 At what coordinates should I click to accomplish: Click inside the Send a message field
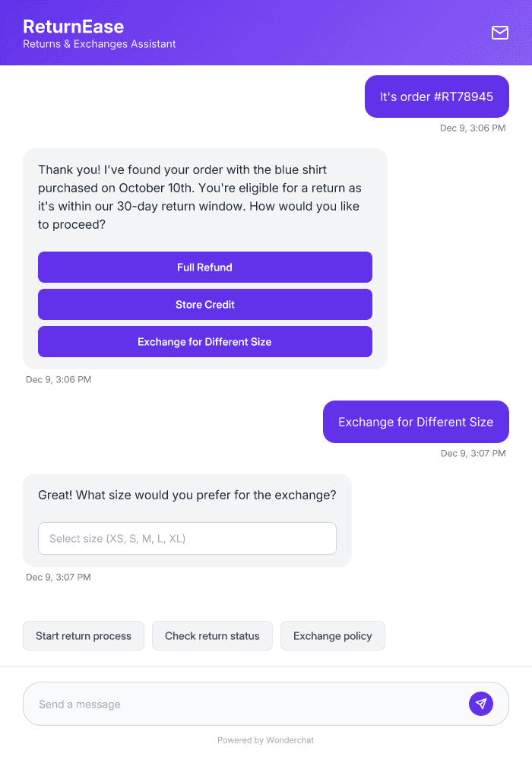[x=228, y=704]
